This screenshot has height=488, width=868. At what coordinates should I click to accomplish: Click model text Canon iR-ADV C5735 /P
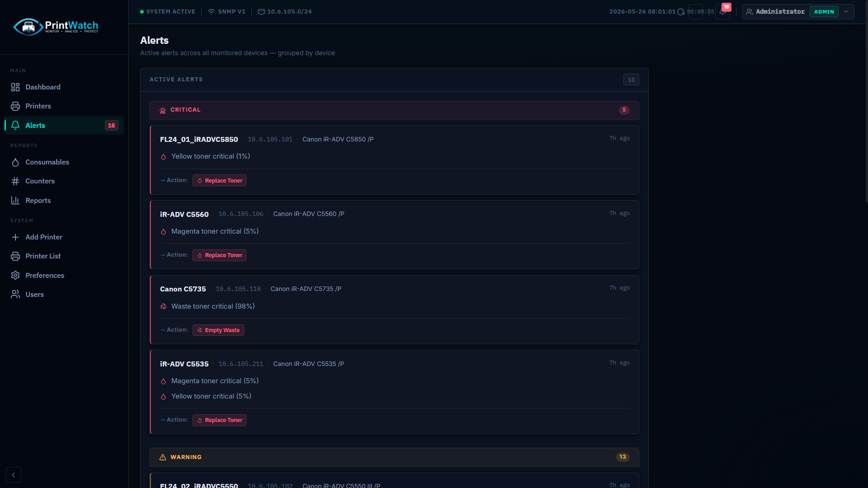point(306,289)
